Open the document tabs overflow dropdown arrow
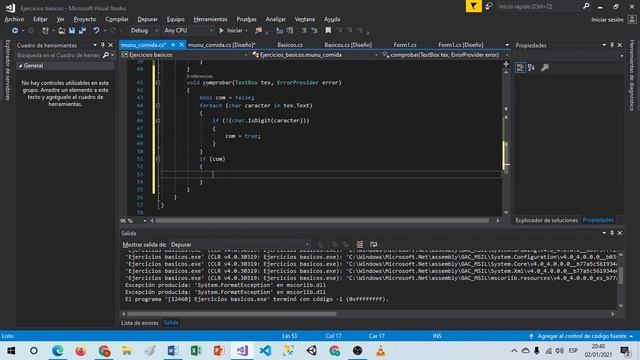 507,45
